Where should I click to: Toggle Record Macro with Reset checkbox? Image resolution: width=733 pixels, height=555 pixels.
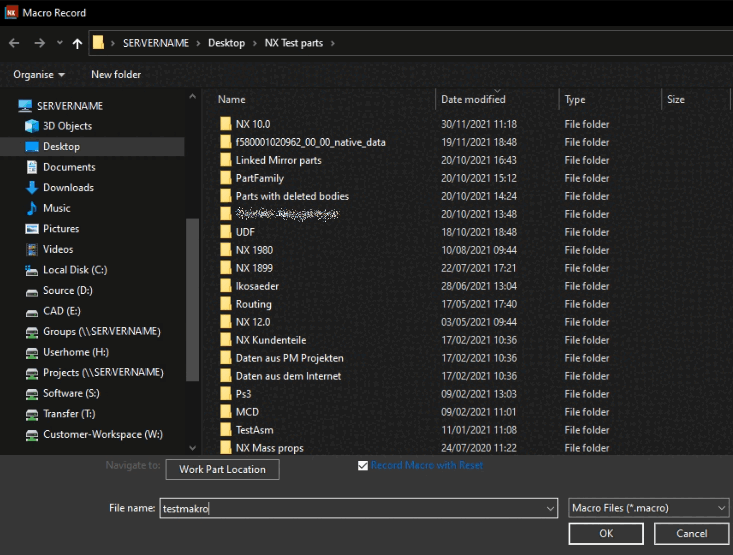[363, 466]
